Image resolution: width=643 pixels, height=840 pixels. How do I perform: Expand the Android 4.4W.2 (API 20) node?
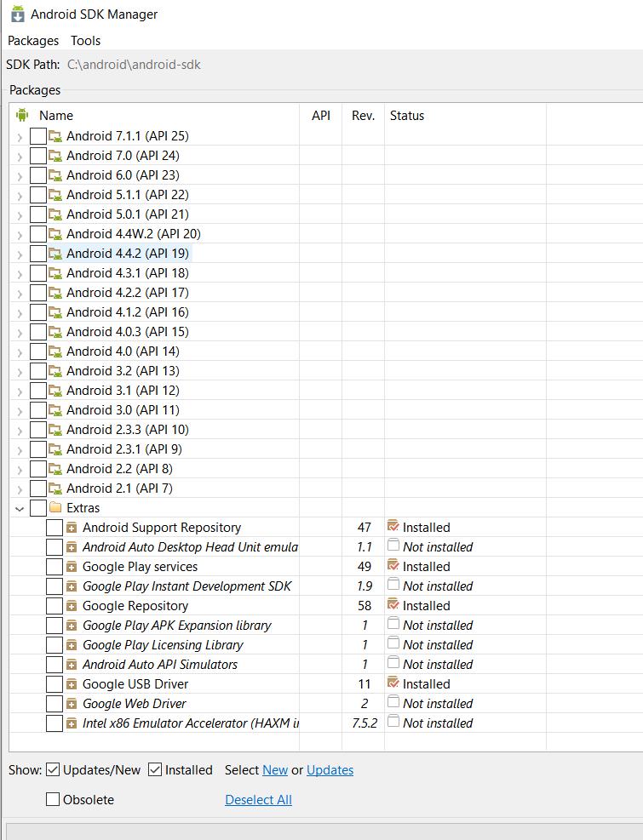click(x=20, y=235)
